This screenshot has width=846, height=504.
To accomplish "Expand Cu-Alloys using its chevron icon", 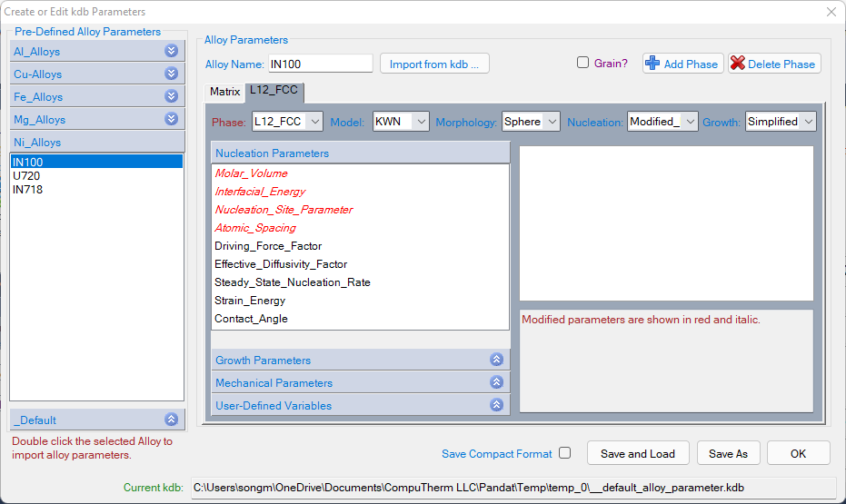I will (x=171, y=74).
